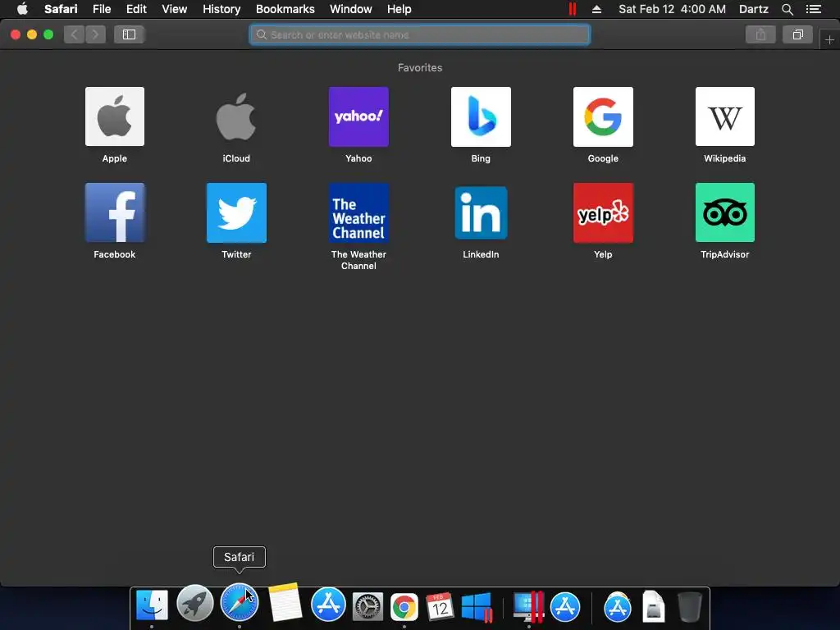Open the Help menu

point(399,9)
